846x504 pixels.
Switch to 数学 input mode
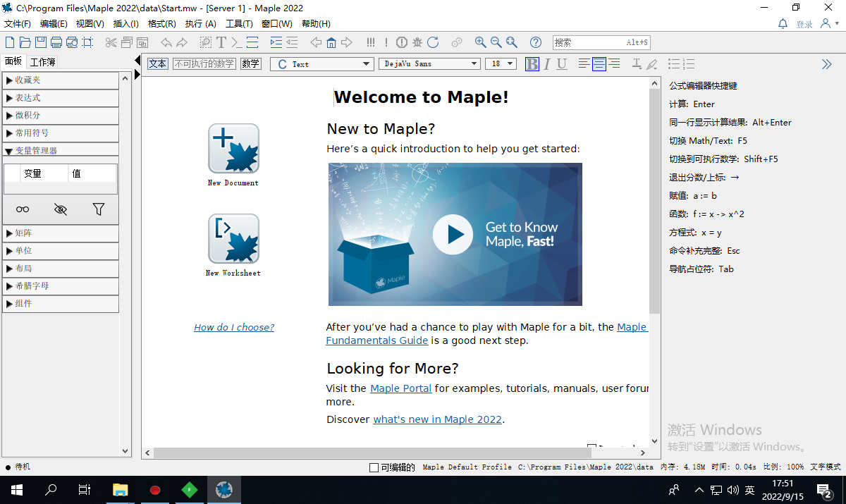click(x=250, y=63)
